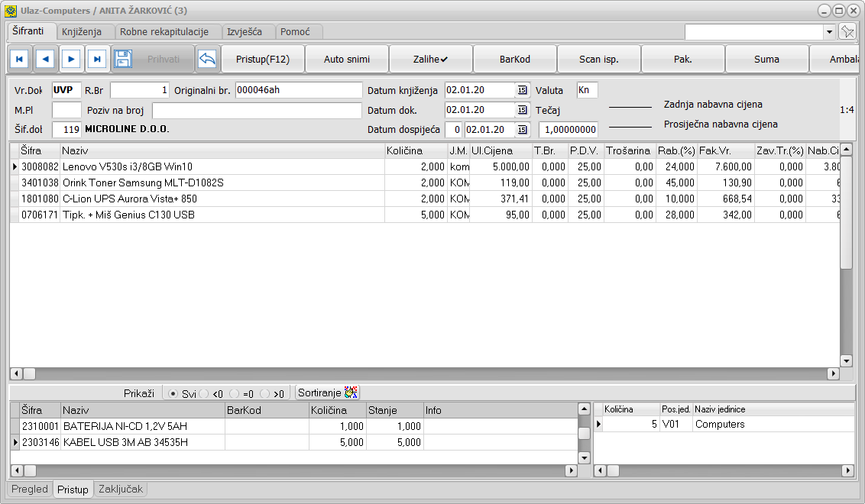Click the application logo in title bar
Screen dimensions: 865x504
(x=10, y=11)
